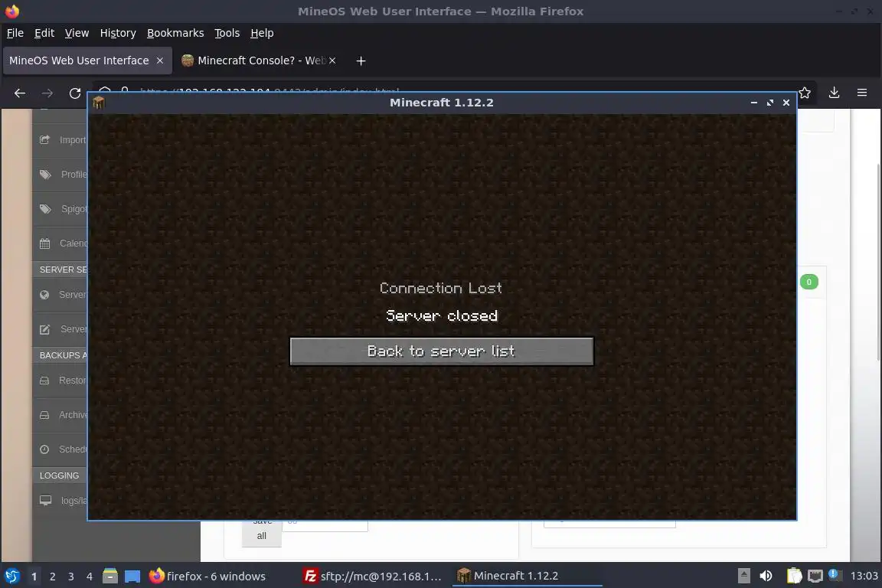Viewport: 882px width, 588px height.
Task: Open the History menu in Firefox
Action: [x=118, y=33]
